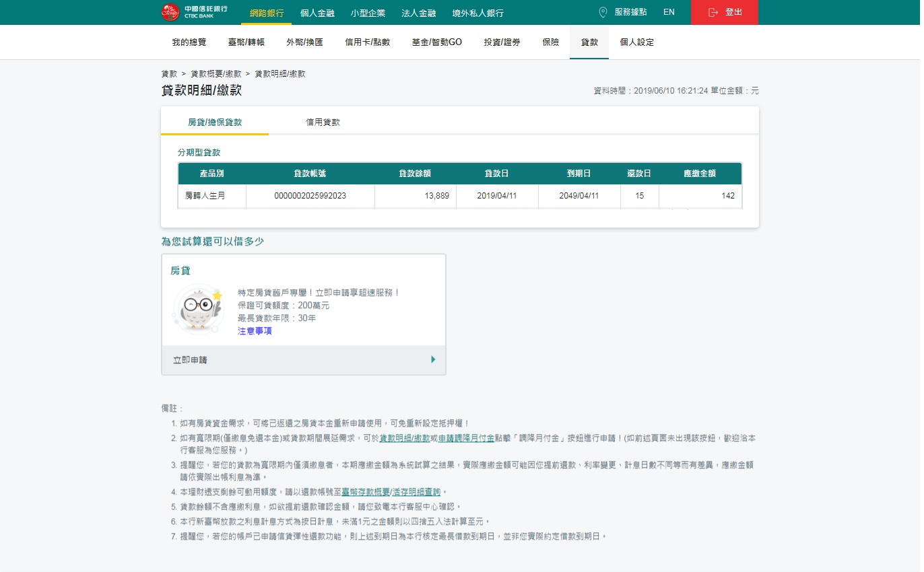Open 投資/證券 navigation item
The height and width of the screenshot is (572, 924).
click(502, 42)
